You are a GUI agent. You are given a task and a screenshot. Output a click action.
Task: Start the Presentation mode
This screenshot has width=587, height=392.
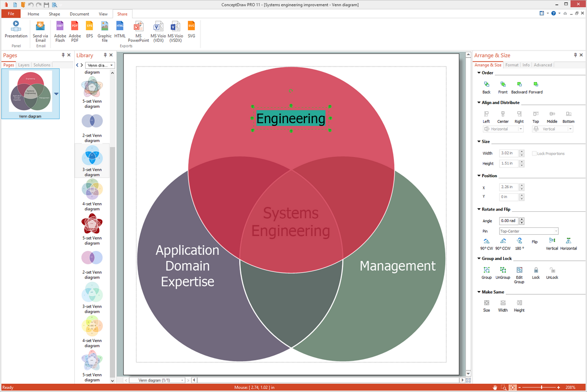click(16, 28)
